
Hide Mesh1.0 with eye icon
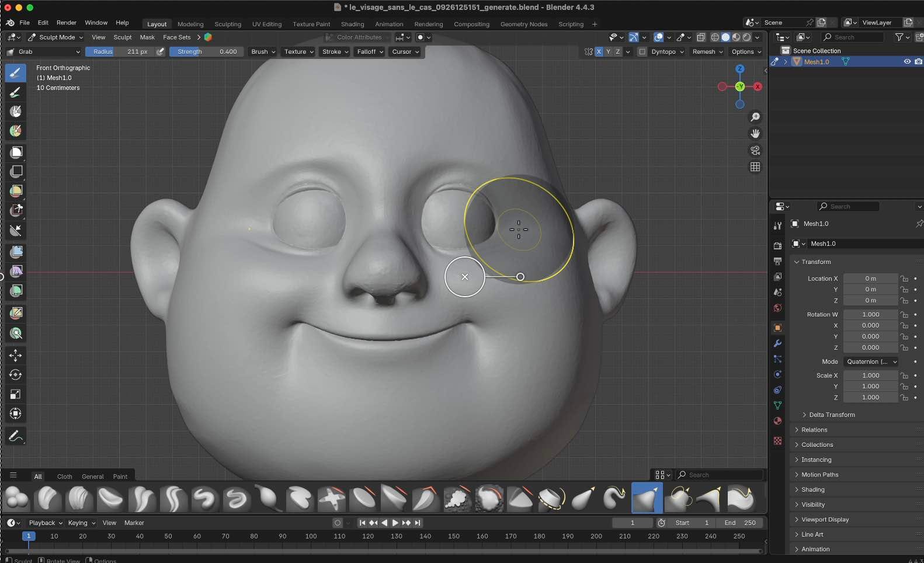[x=907, y=61]
